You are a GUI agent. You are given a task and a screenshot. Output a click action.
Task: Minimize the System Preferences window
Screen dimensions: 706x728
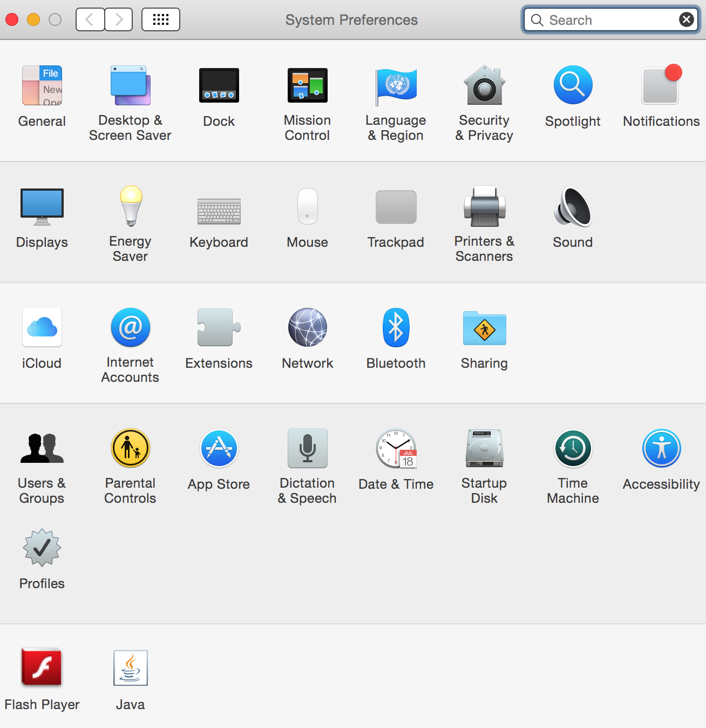[x=33, y=20]
